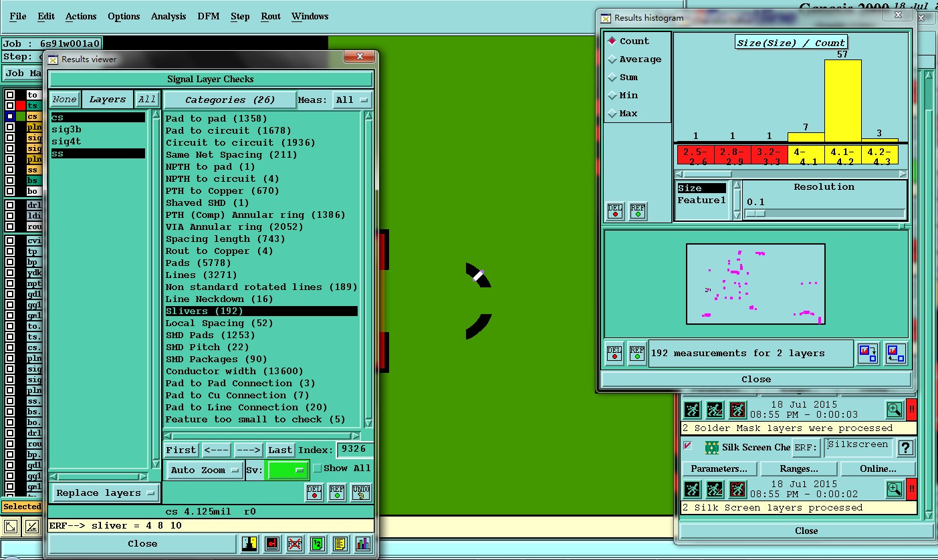Click DEL icon in Results viewer

(x=314, y=493)
